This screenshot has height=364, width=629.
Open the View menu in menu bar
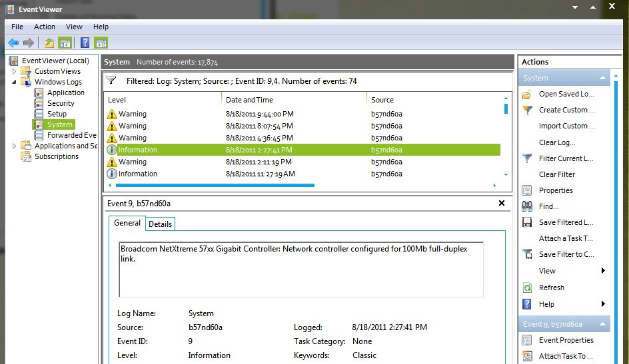click(74, 27)
